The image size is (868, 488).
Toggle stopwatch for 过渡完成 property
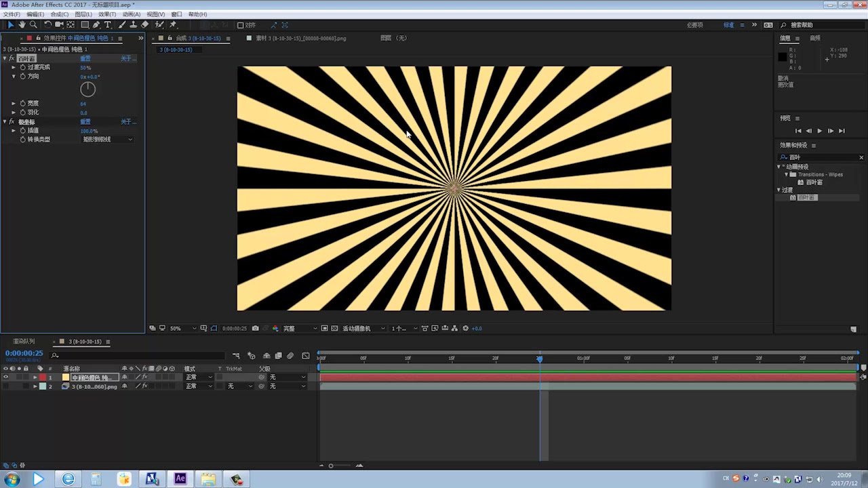click(22, 67)
